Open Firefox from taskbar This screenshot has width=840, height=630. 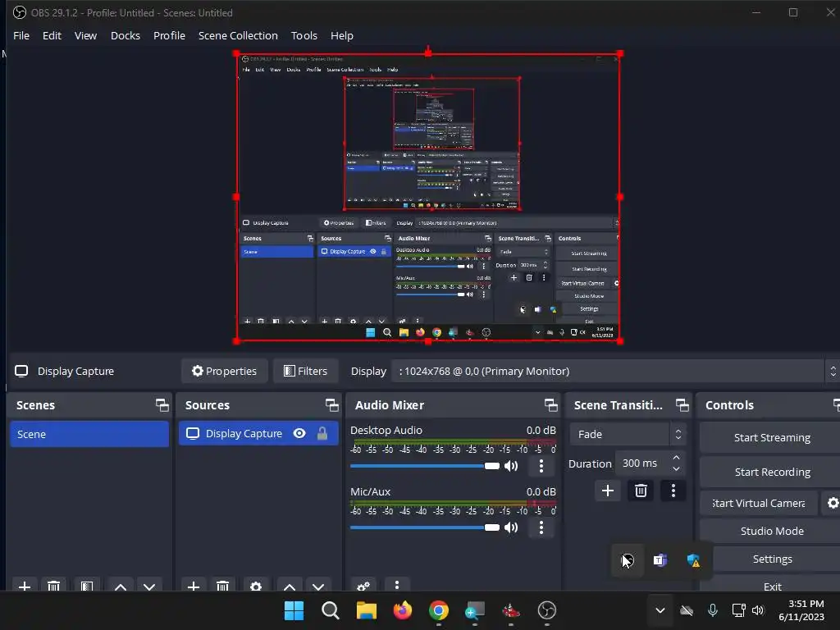402,610
